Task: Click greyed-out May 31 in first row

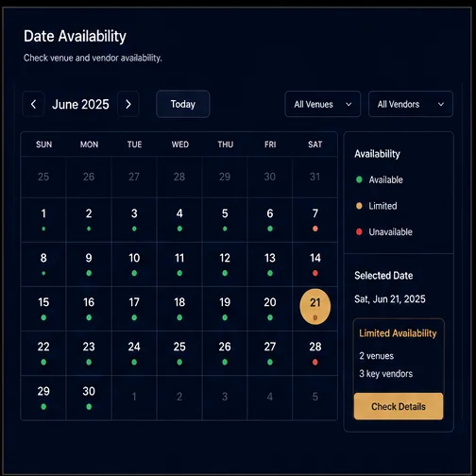Action: [315, 177]
